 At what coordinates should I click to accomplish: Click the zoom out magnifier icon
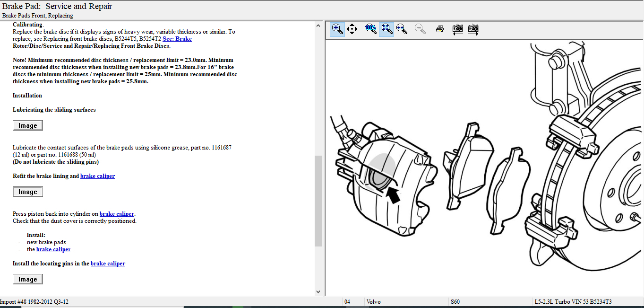click(420, 29)
